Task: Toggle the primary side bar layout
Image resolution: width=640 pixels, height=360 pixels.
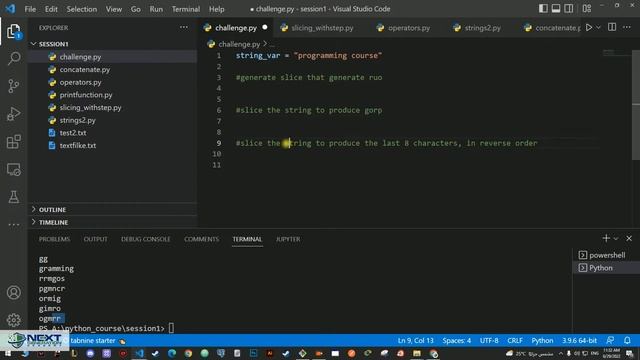Action: pyautogui.click(x=543, y=9)
